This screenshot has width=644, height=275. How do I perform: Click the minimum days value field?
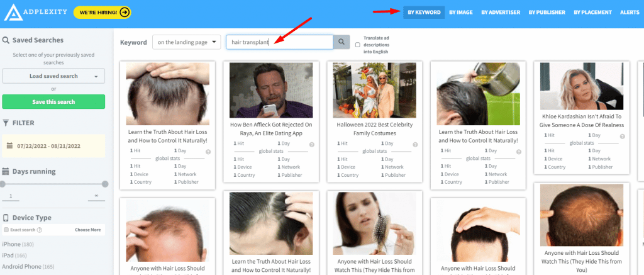(11, 196)
